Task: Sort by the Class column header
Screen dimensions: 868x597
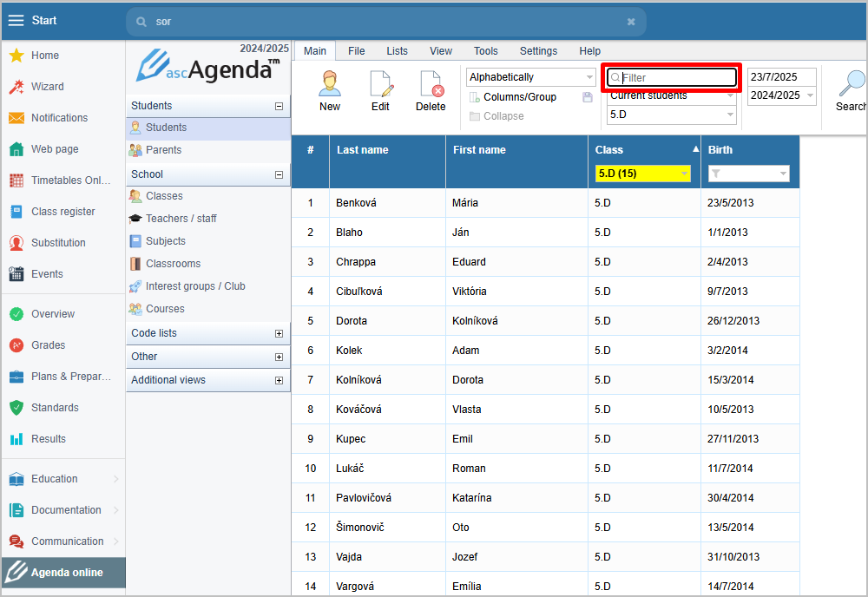Action: point(609,150)
